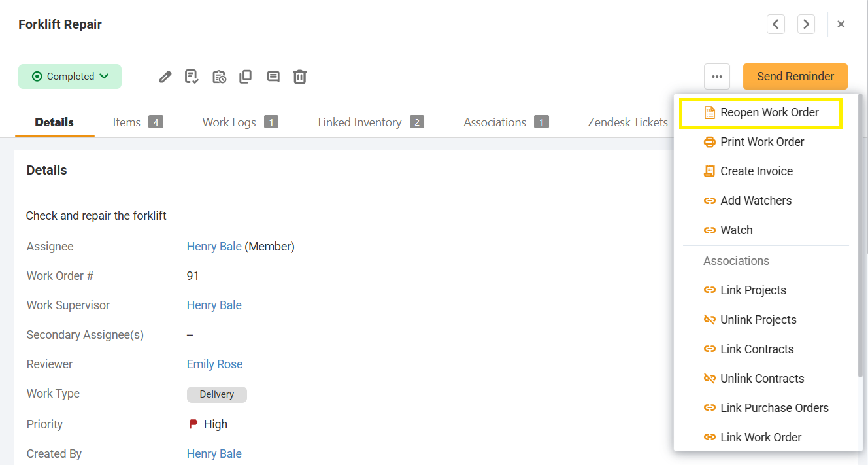This screenshot has height=465, width=868.
Task: Select Reopen Work Order from the menu
Action: pos(769,112)
